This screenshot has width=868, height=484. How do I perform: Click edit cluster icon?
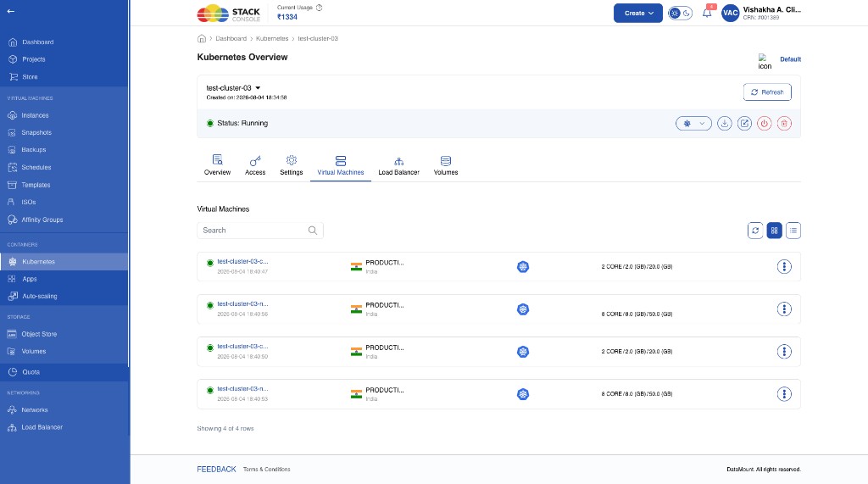point(744,124)
